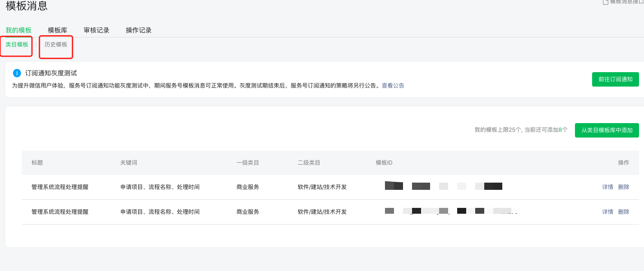Image resolution: width=644 pixels, height=271 pixels.
Task: Click the 从类目模板库中添加 button
Action: tap(607, 130)
